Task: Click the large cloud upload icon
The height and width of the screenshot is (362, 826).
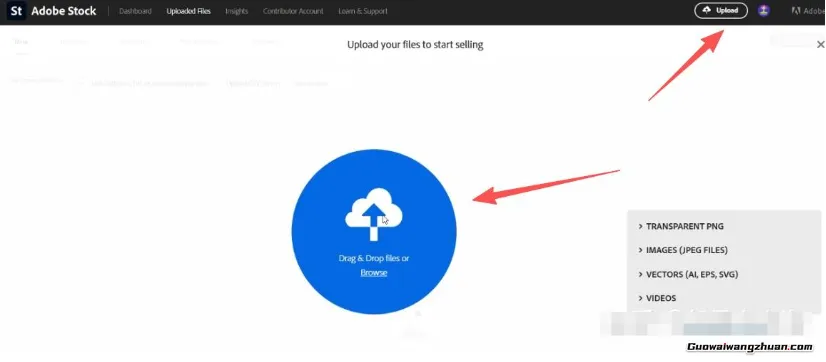Action: click(374, 215)
